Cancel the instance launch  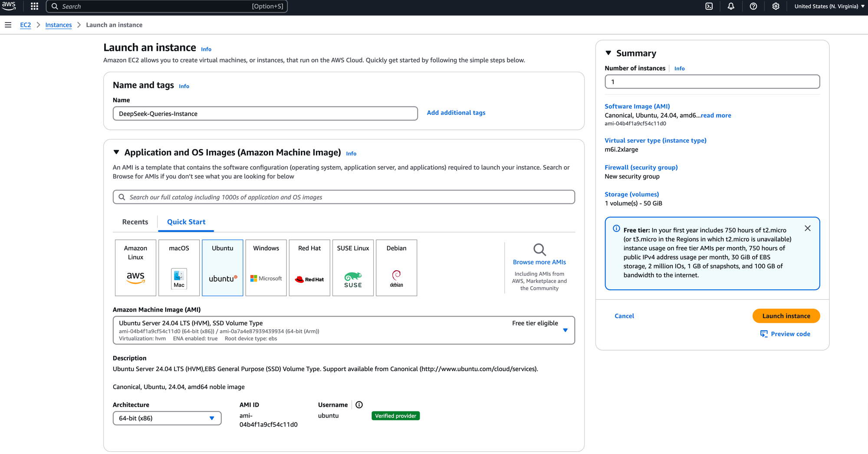[x=624, y=316]
